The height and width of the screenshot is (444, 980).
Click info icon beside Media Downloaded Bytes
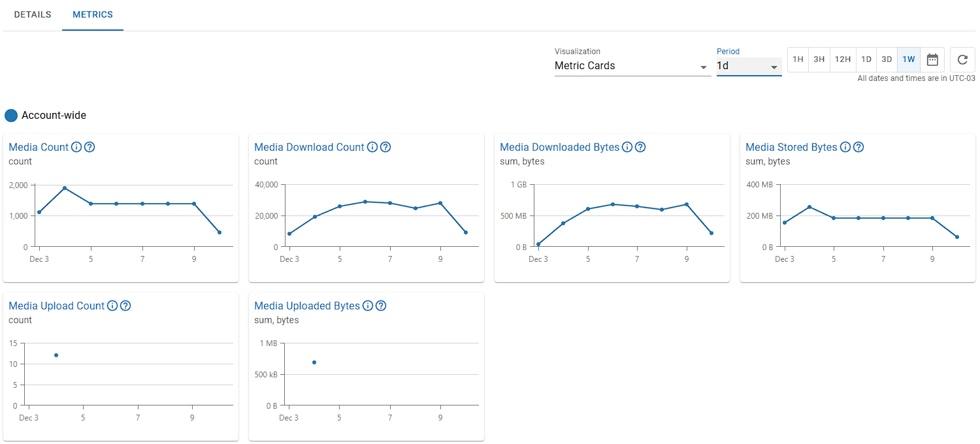pos(627,147)
